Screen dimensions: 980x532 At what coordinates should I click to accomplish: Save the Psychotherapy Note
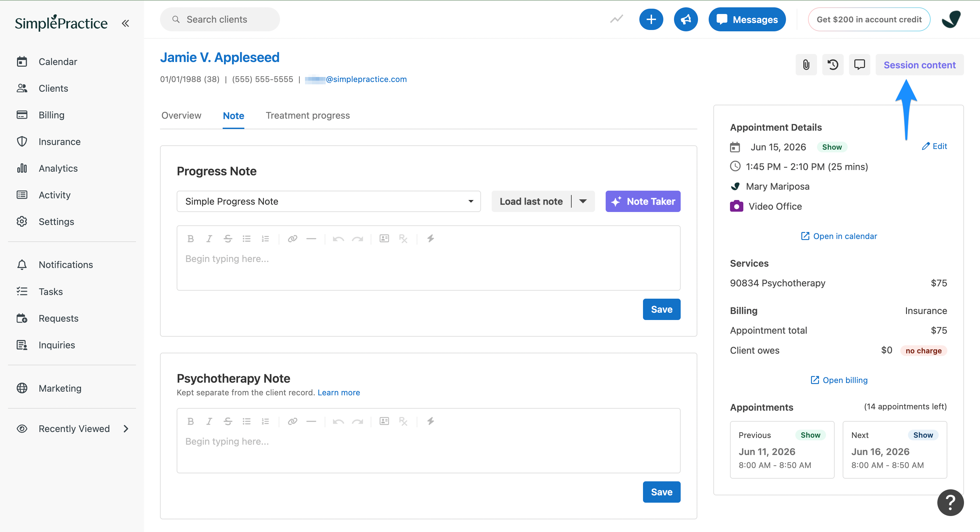pos(661,492)
